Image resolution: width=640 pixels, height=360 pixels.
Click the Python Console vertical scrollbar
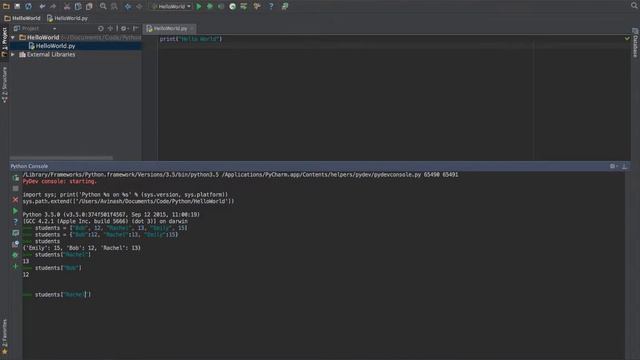pos(628,265)
